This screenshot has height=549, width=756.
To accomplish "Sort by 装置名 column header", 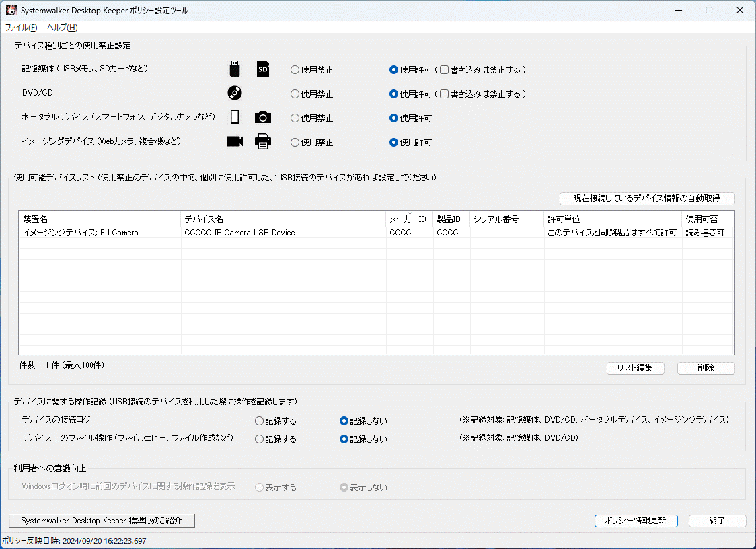I will [x=100, y=219].
